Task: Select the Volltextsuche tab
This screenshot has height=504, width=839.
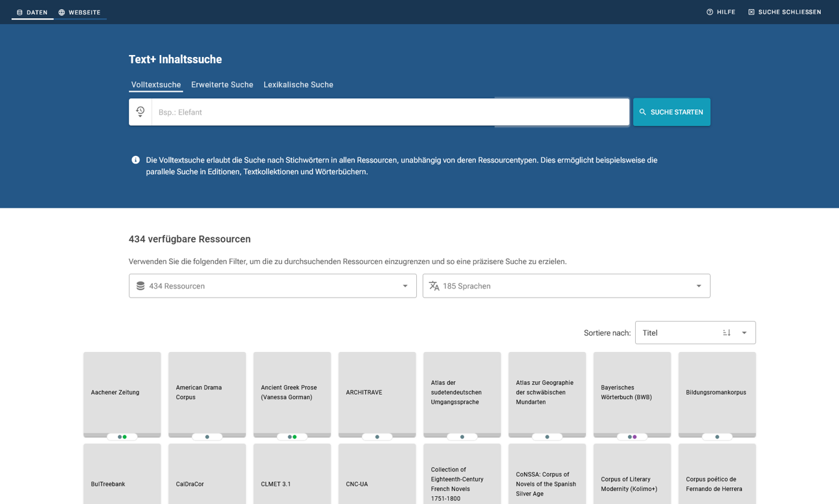Action: 156,85
